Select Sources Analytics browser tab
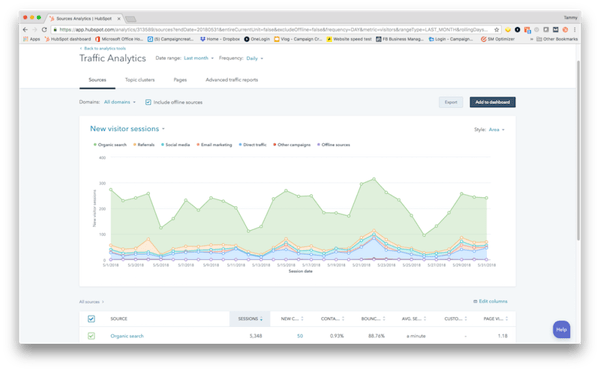This screenshot has height=371, width=600. coord(84,18)
